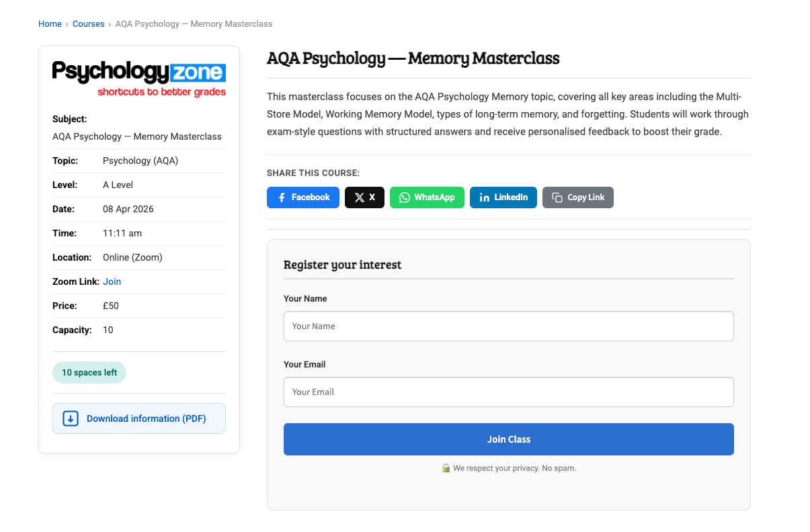
Task: Click the breadcrumb text 'AQA Psychology — Memory Masterclass'
Action: [x=194, y=24]
